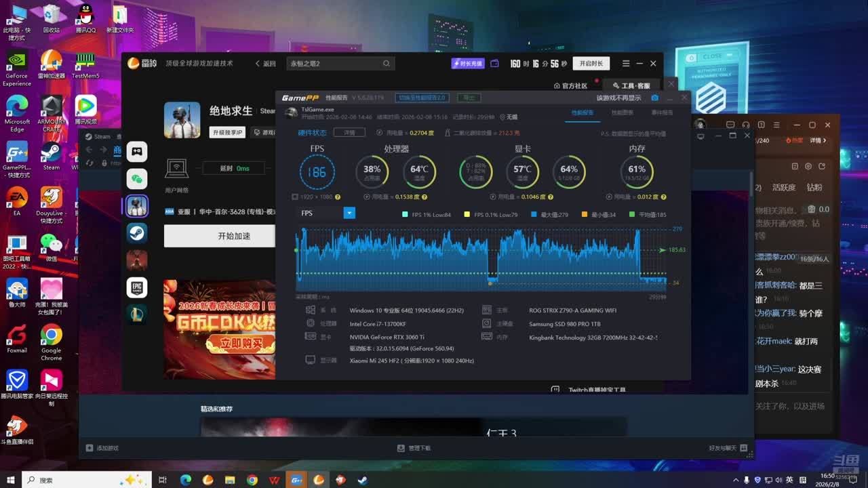Click 升级独享IP upgrade button
The height and width of the screenshot is (488, 868).
click(227, 132)
